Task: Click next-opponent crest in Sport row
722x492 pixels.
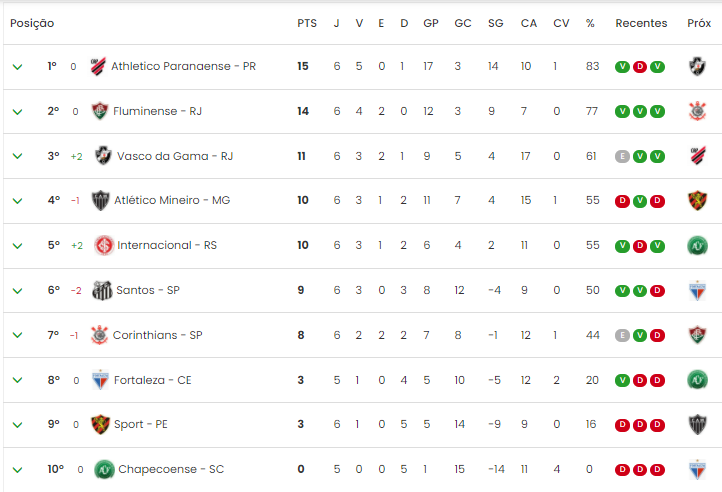Action: point(698,424)
